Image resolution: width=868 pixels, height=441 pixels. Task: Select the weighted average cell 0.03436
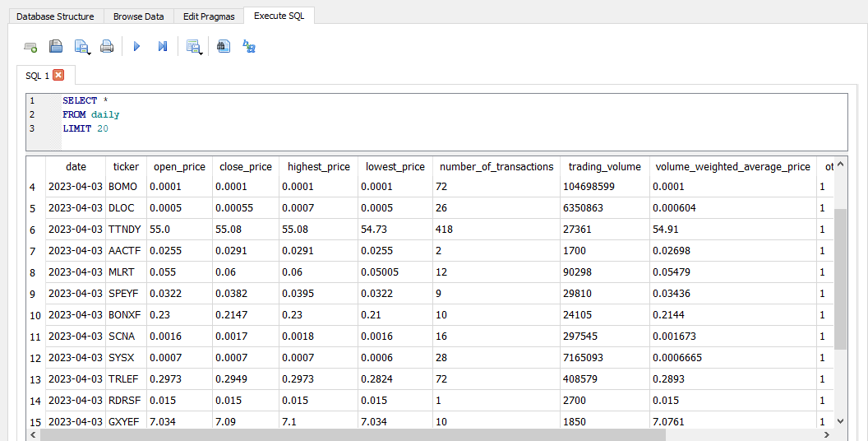coord(733,293)
